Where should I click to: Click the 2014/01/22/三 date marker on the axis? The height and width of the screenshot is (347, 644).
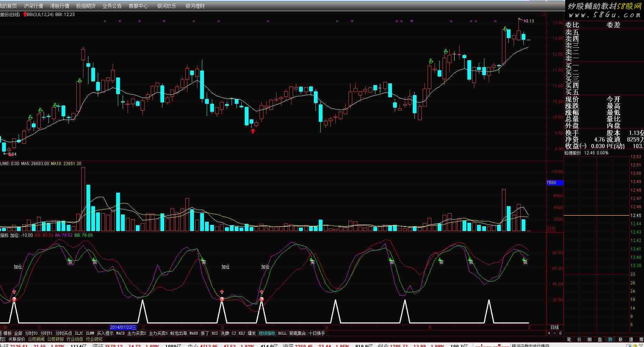click(x=123, y=327)
